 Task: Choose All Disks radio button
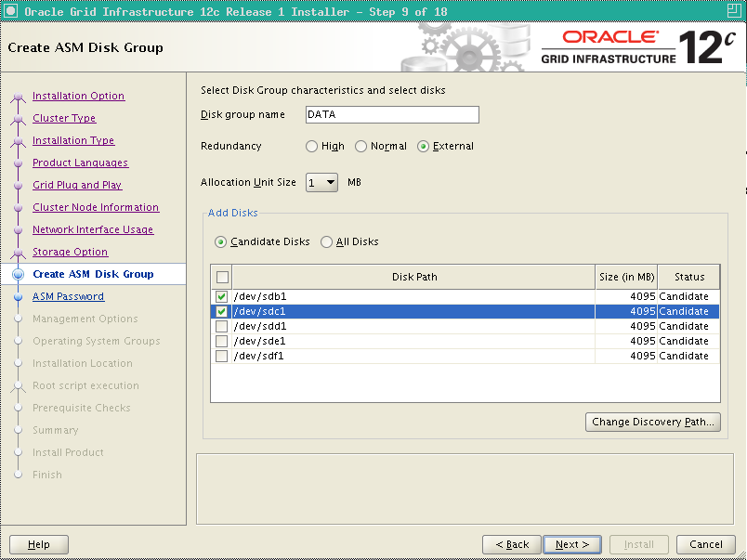coord(326,241)
